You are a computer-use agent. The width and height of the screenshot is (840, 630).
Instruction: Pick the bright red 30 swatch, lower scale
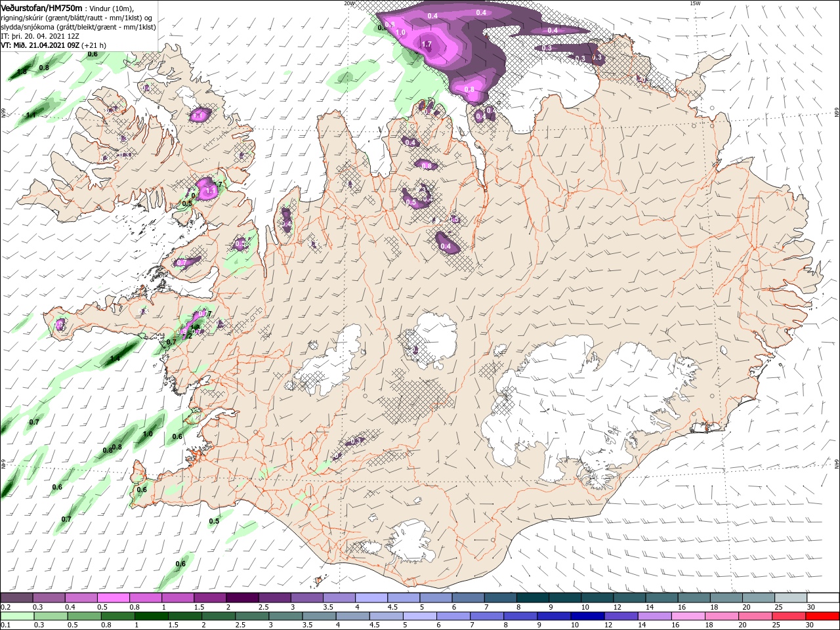coord(824,616)
